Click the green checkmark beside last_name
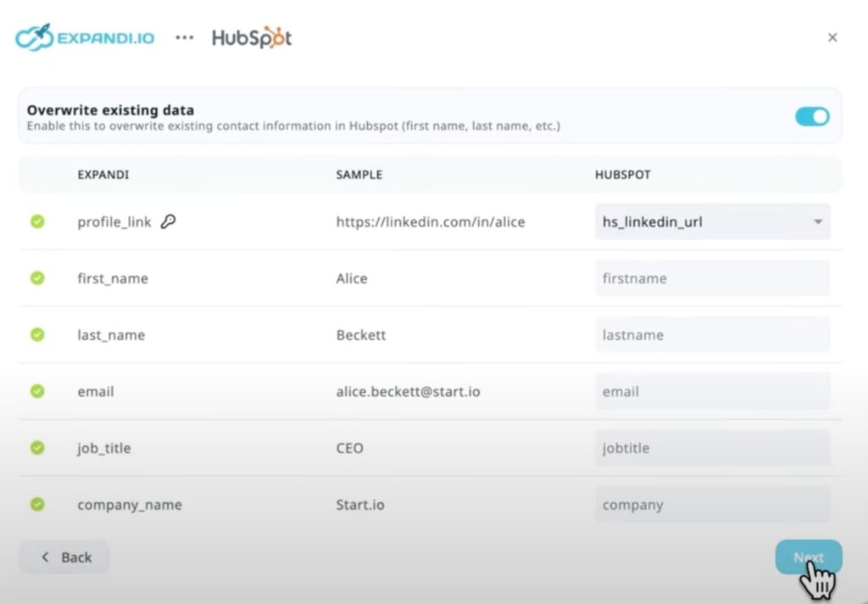 pyautogui.click(x=37, y=334)
